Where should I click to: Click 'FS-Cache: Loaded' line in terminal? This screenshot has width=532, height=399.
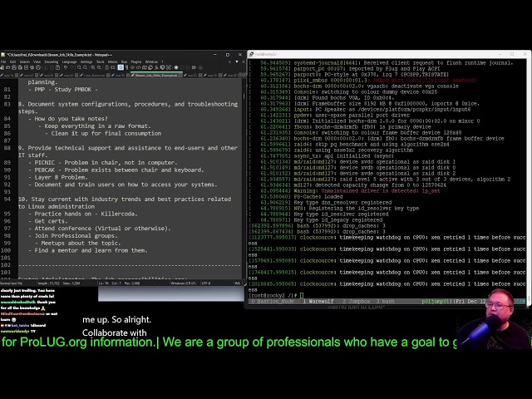(318, 197)
